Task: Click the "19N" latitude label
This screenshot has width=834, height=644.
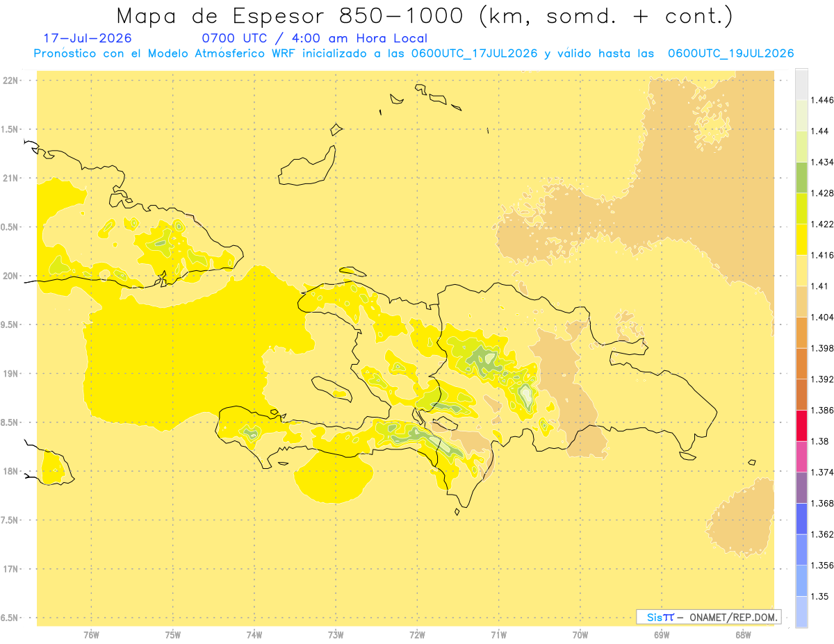Action: pyautogui.click(x=11, y=374)
